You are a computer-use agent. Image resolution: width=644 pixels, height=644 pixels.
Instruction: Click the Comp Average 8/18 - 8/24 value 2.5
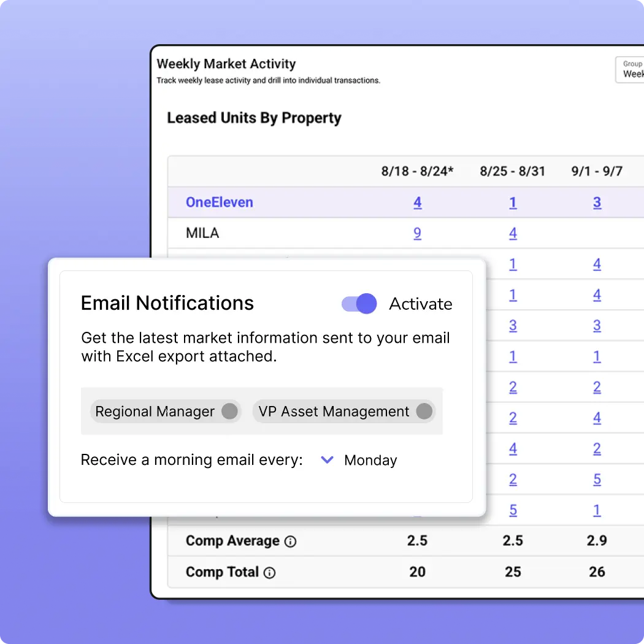[x=417, y=540]
